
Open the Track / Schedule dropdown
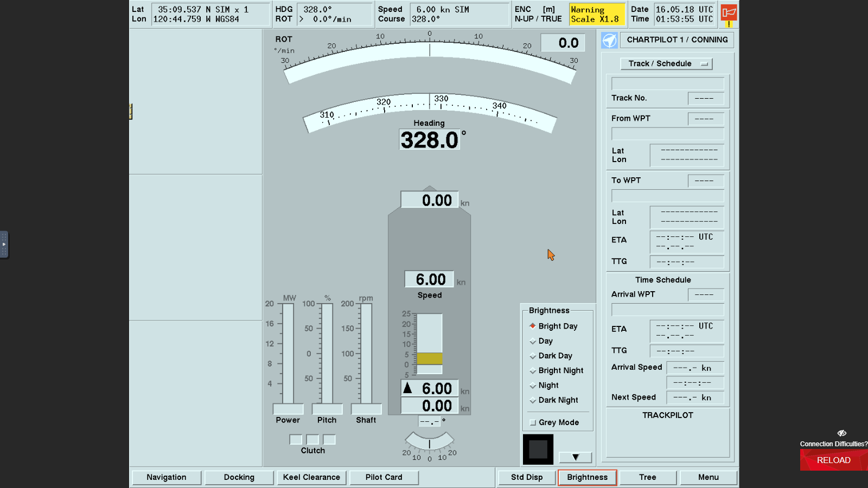tap(666, 63)
